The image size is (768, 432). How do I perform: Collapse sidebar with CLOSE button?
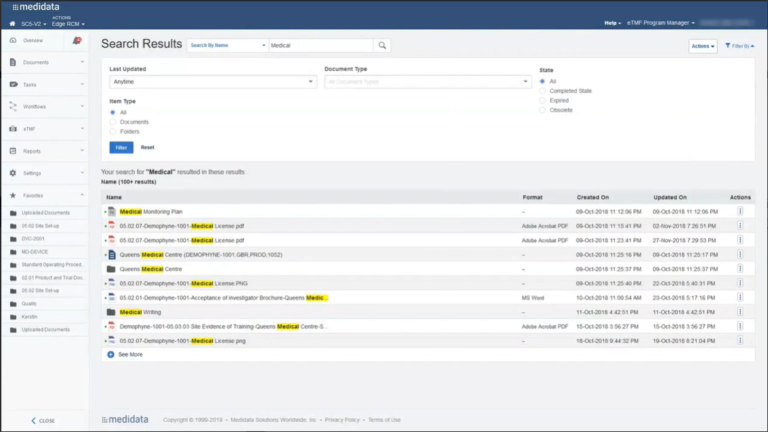pyautogui.click(x=43, y=421)
